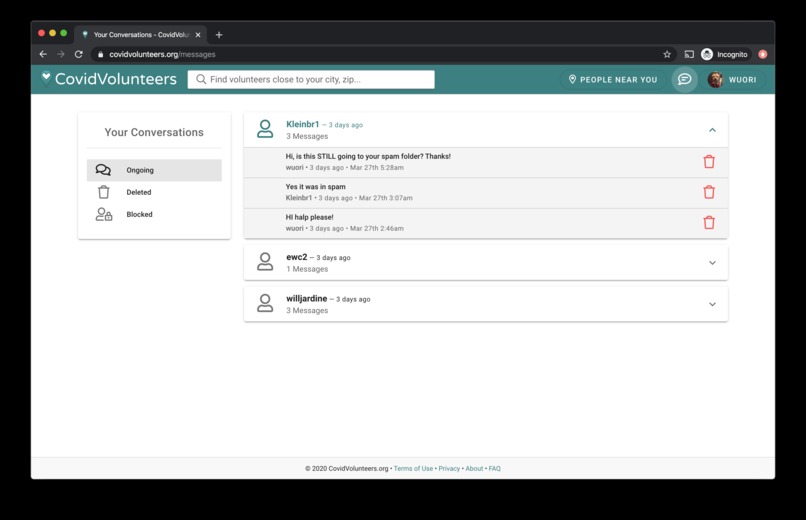Bookmark the page with the star icon

click(x=667, y=54)
